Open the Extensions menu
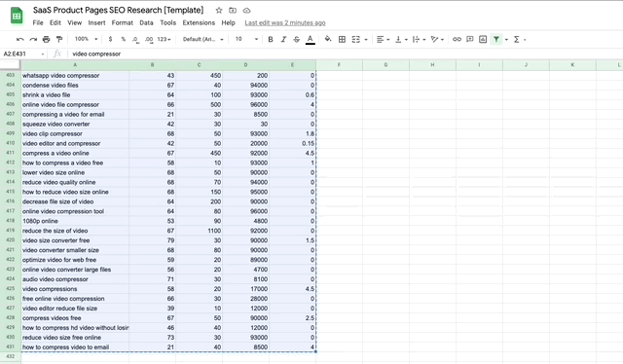This screenshot has width=623, height=364. point(199,22)
